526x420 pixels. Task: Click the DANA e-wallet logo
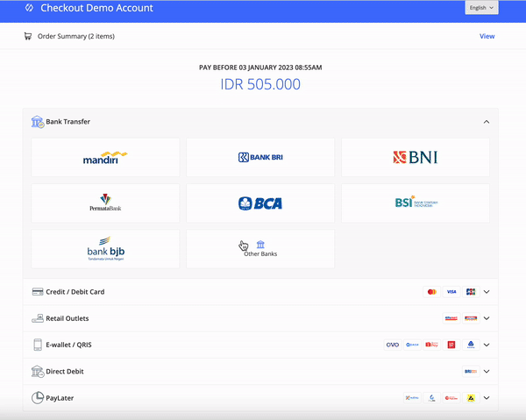[412, 345]
